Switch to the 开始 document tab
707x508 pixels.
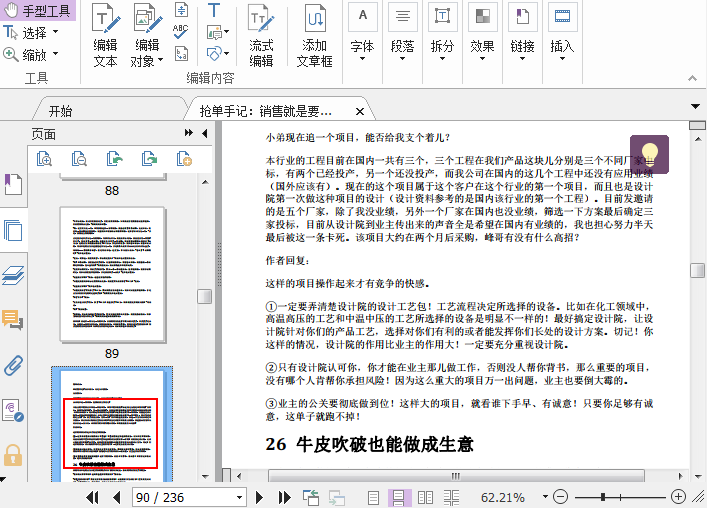[x=61, y=111]
